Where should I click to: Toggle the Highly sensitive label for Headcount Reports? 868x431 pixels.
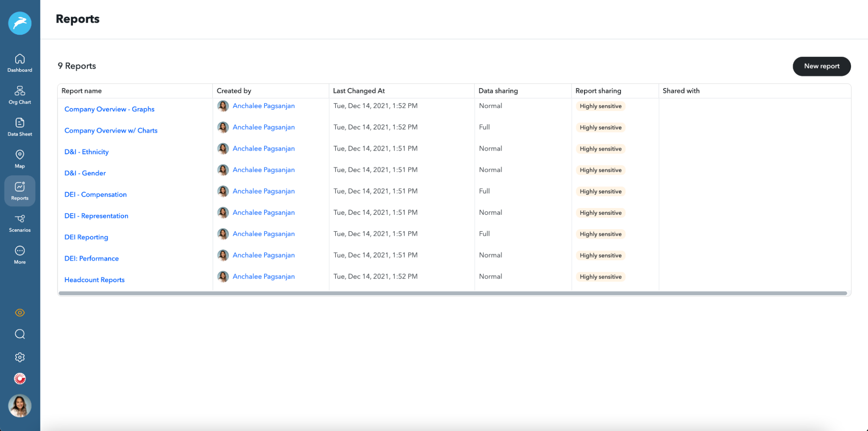(600, 276)
